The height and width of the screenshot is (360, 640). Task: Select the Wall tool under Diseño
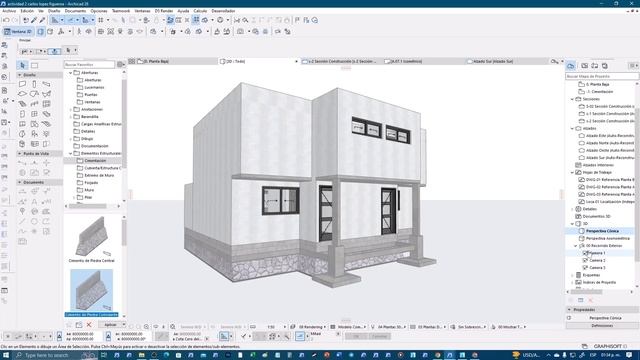[x=22, y=84]
